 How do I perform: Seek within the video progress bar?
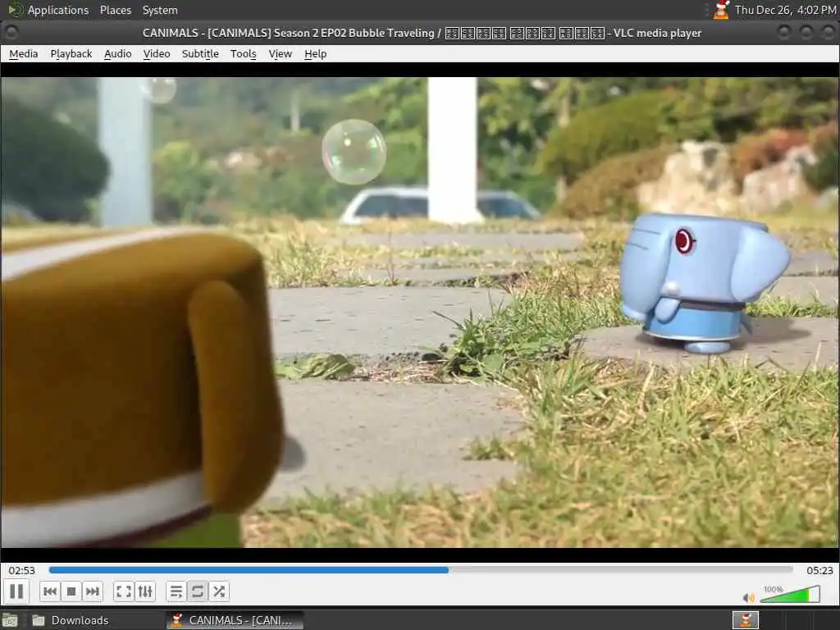tap(421, 570)
